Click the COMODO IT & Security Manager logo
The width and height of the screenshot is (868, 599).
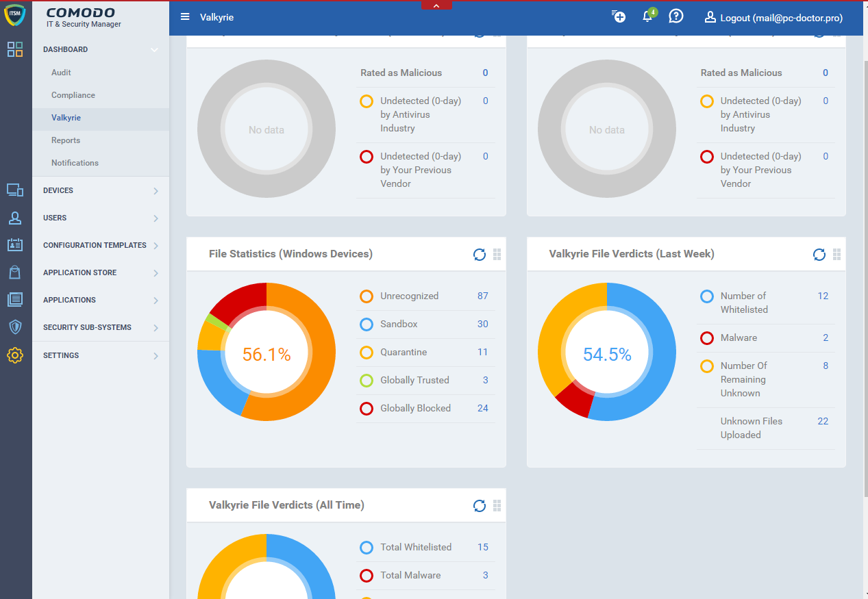(84, 18)
